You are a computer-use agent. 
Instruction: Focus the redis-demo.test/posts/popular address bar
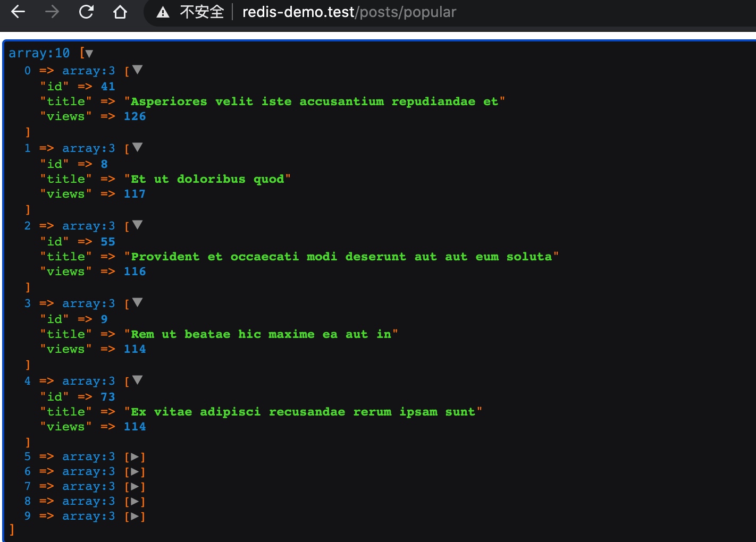pos(349,12)
